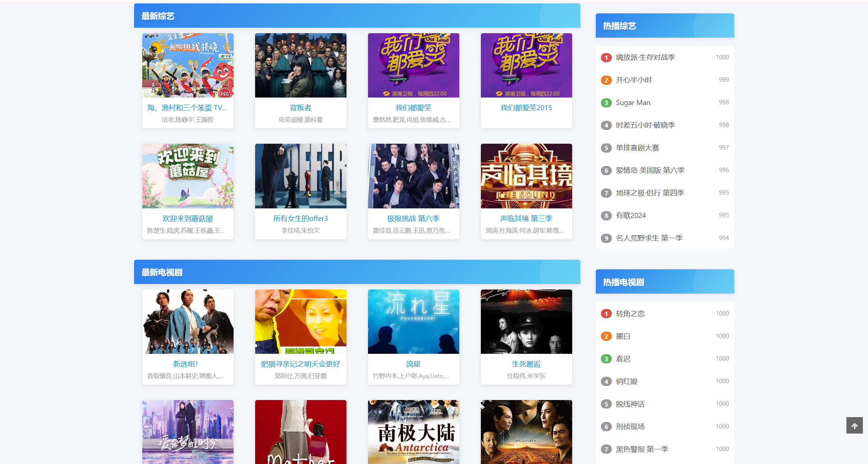Open the 背叛者 poster thumbnail
The width and height of the screenshot is (868, 464).
(301, 65)
